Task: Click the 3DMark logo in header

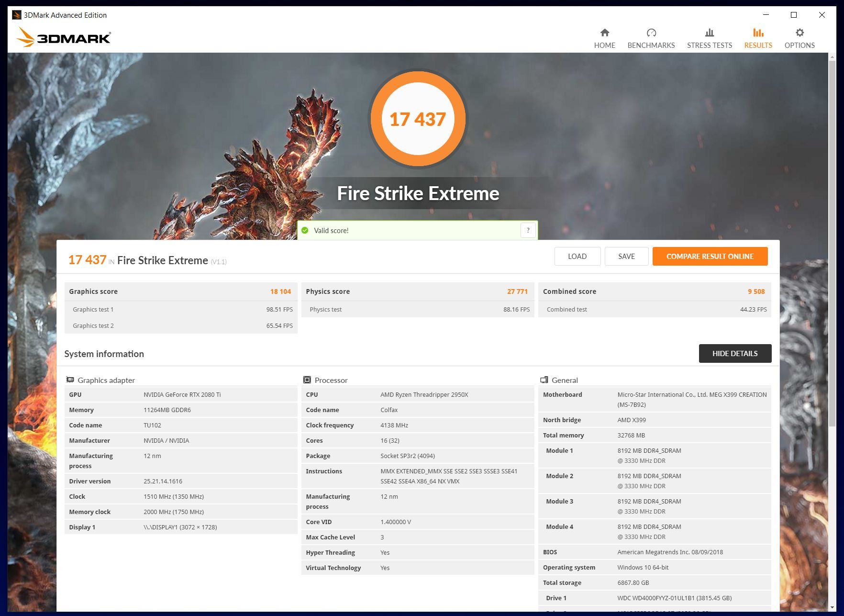Action: pyautogui.click(x=64, y=37)
